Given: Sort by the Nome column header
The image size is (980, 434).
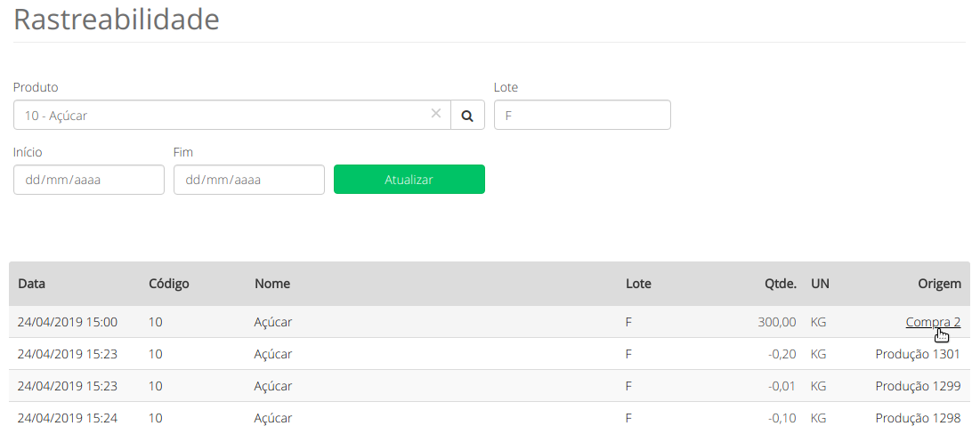Looking at the screenshot, I should coord(272,284).
